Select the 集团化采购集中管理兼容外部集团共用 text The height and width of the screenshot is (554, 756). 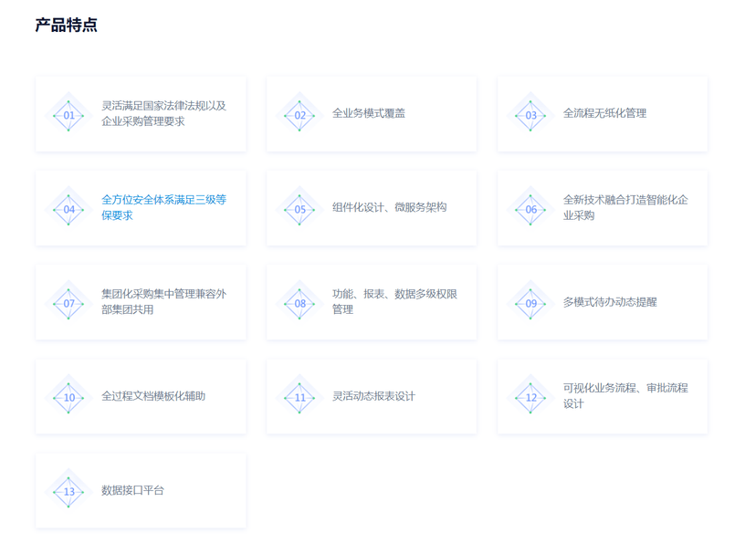point(163,301)
